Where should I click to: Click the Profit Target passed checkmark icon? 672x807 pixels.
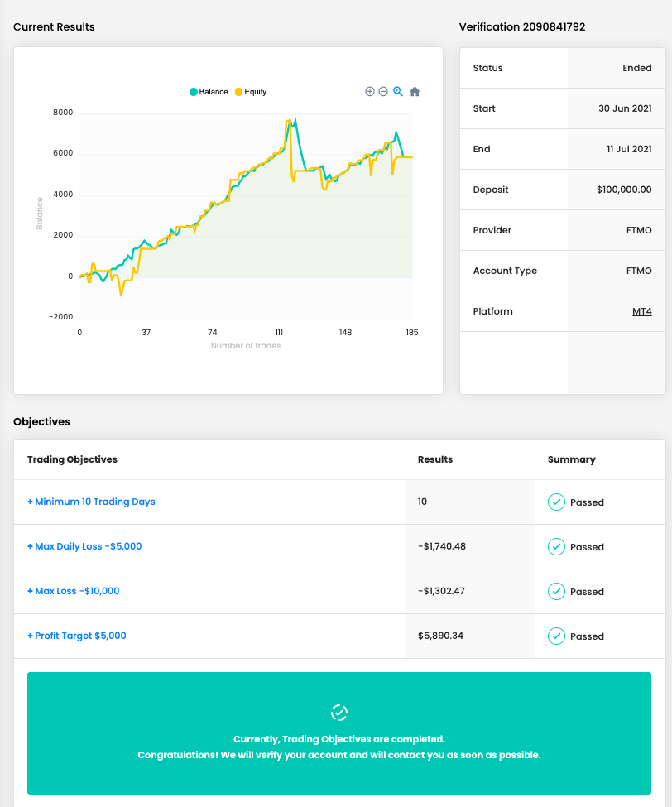[556, 636]
